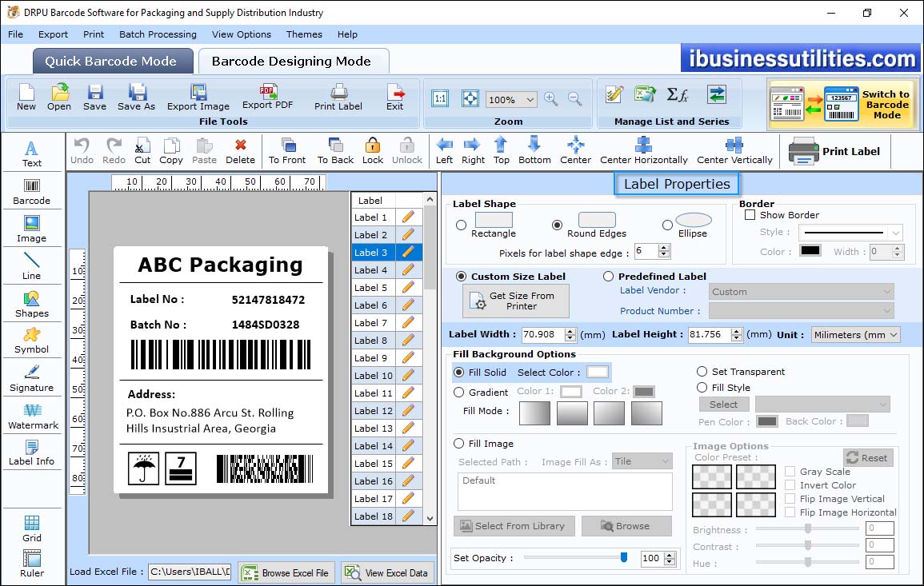Select Gradient fill background
The width and height of the screenshot is (924, 586).
point(458,393)
